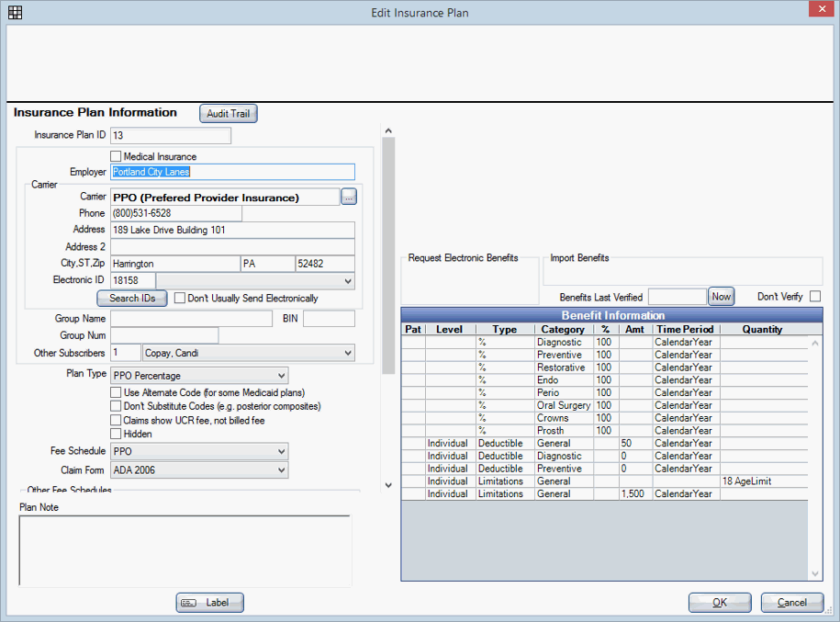
Task: Click the State field showing PA
Action: [268, 264]
